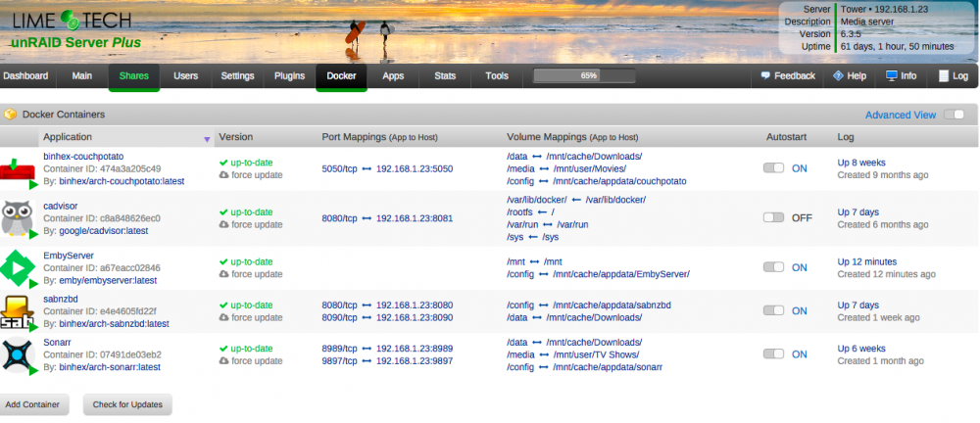Click the Application column sort arrow

(x=207, y=139)
